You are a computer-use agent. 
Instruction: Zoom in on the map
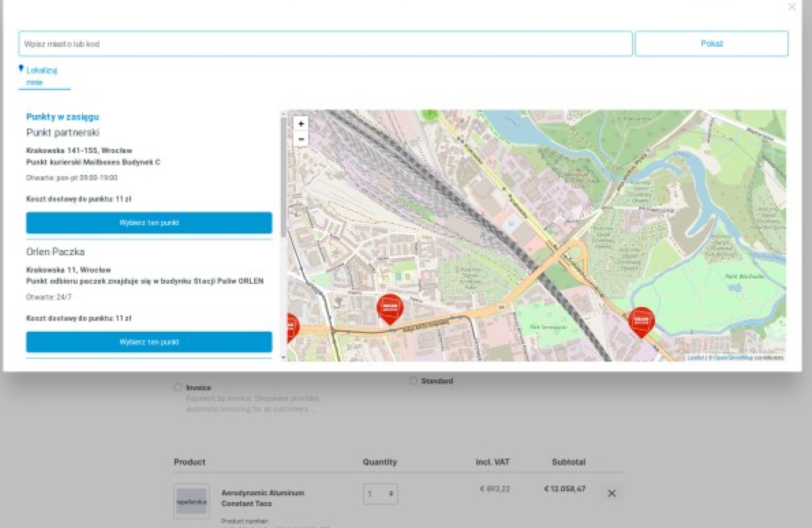pos(301,124)
